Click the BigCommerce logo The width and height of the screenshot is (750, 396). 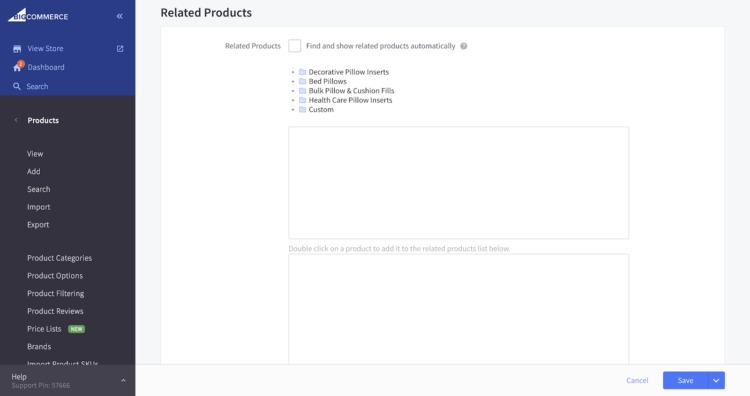click(x=38, y=15)
